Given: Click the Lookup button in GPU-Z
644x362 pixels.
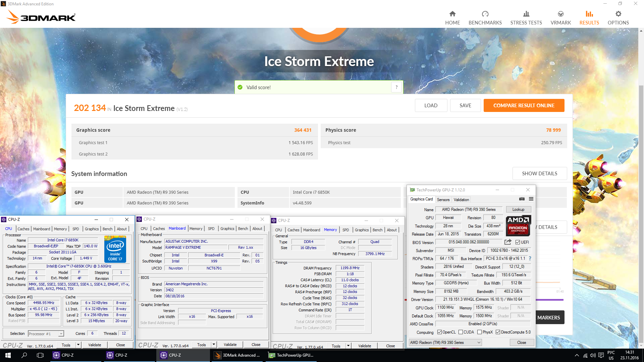Looking at the screenshot, I should coord(518,209).
